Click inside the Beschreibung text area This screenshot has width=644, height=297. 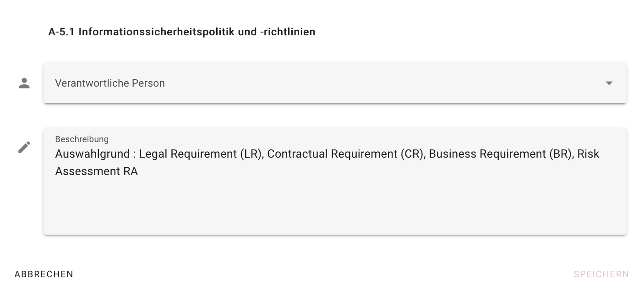[x=321, y=197]
